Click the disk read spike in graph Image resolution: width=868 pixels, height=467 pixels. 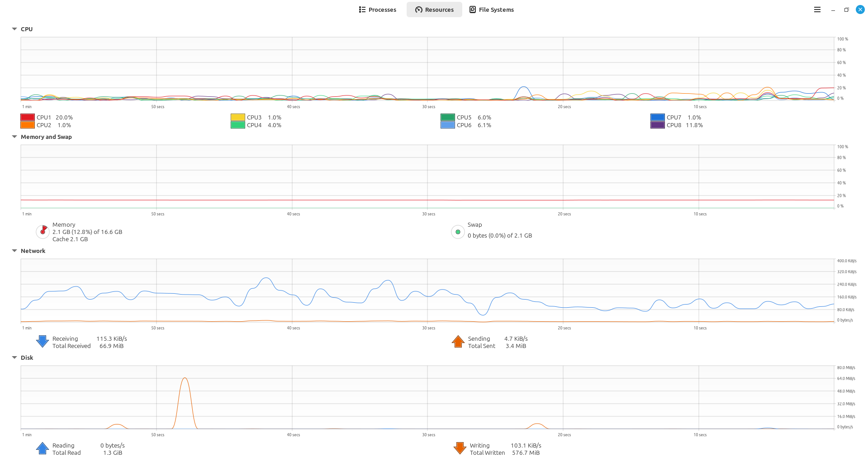[x=185, y=379]
